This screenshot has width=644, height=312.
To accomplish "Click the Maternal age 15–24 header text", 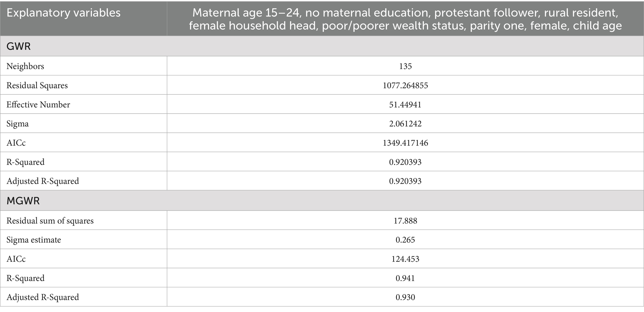I will [x=405, y=19].
